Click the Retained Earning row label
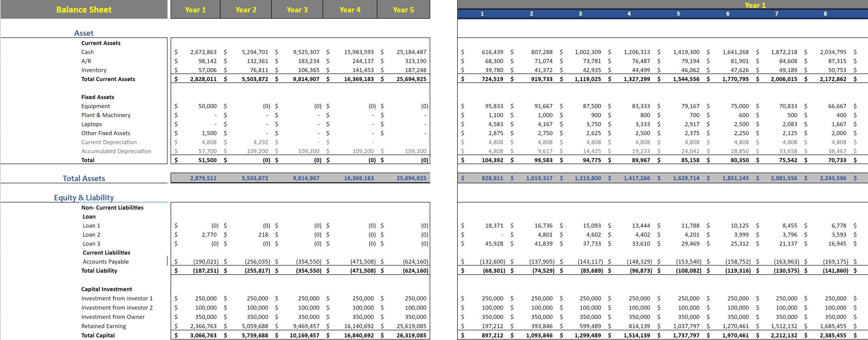868x340 pixels. [x=103, y=326]
